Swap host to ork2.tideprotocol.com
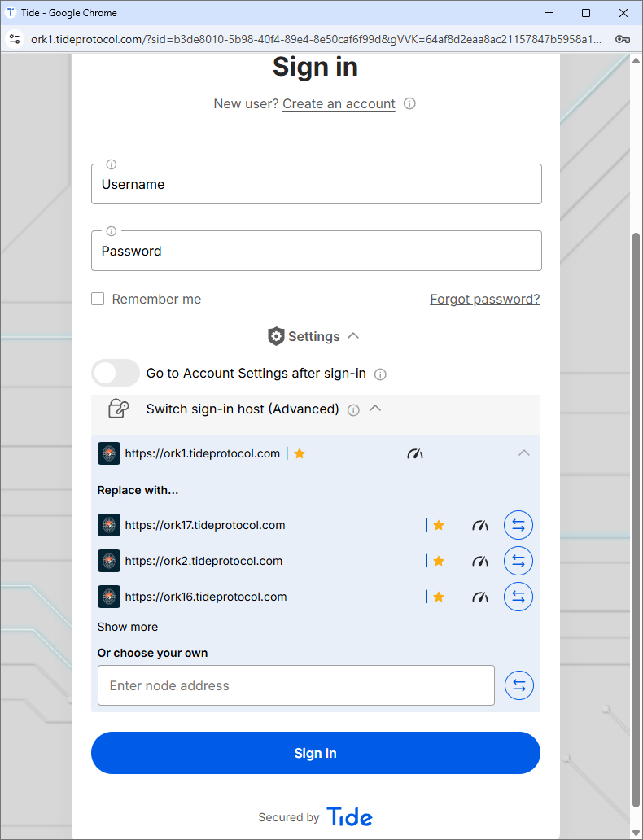 coord(518,561)
